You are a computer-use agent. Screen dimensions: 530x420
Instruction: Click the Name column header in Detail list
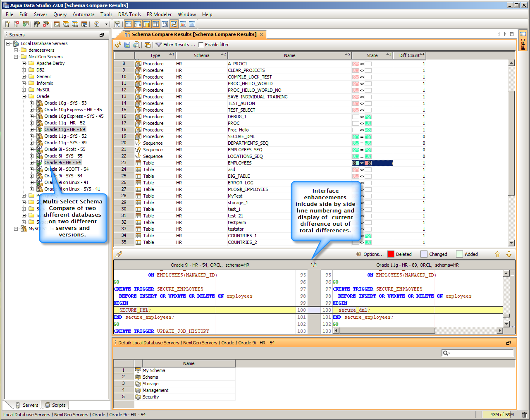[x=189, y=363]
